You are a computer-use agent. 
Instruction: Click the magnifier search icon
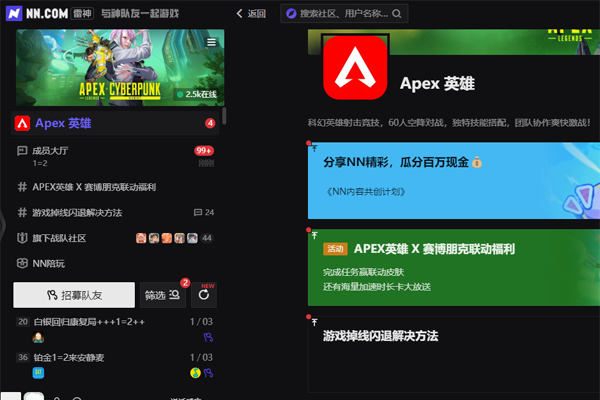tap(397, 14)
